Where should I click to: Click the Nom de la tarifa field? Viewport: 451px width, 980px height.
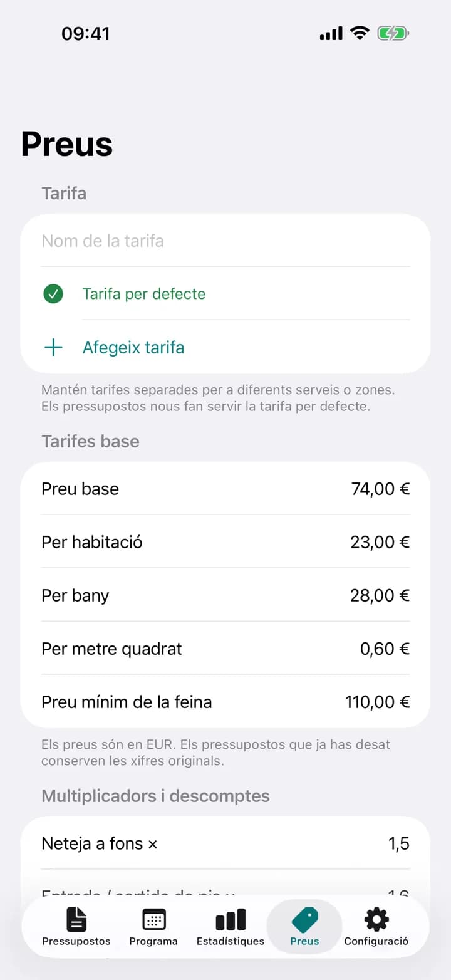[x=225, y=241]
